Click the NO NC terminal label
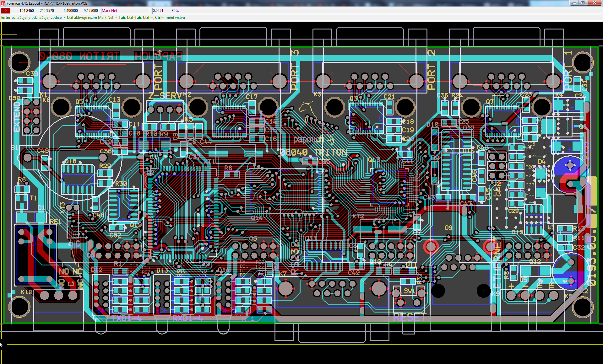This screenshot has width=603, height=364. pyautogui.click(x=71, y=272)
